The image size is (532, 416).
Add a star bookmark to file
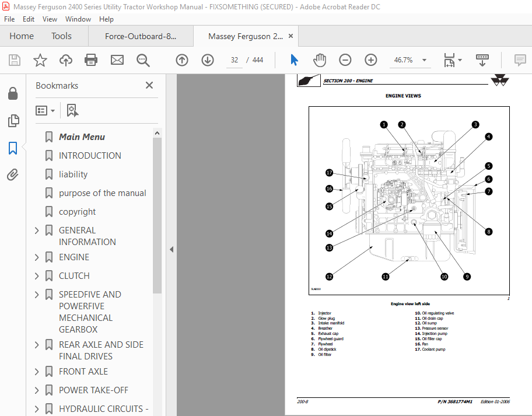point(40,60)
